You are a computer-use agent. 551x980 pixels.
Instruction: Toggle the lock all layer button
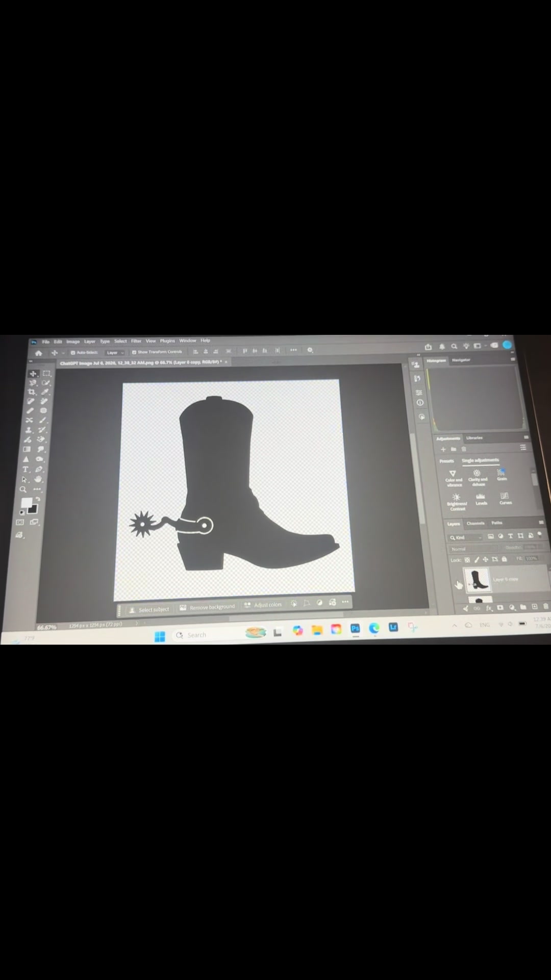point(504,559)
